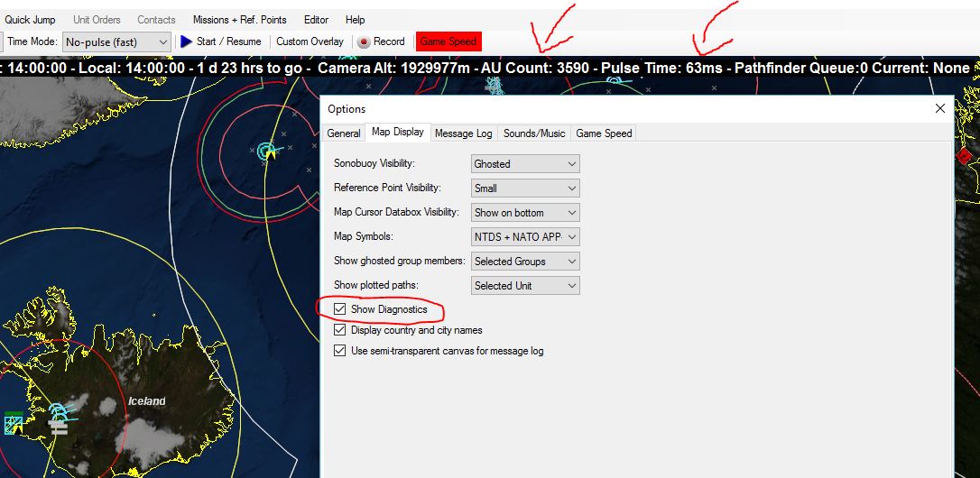Expand Show ghosted group members dropdown

525,262
